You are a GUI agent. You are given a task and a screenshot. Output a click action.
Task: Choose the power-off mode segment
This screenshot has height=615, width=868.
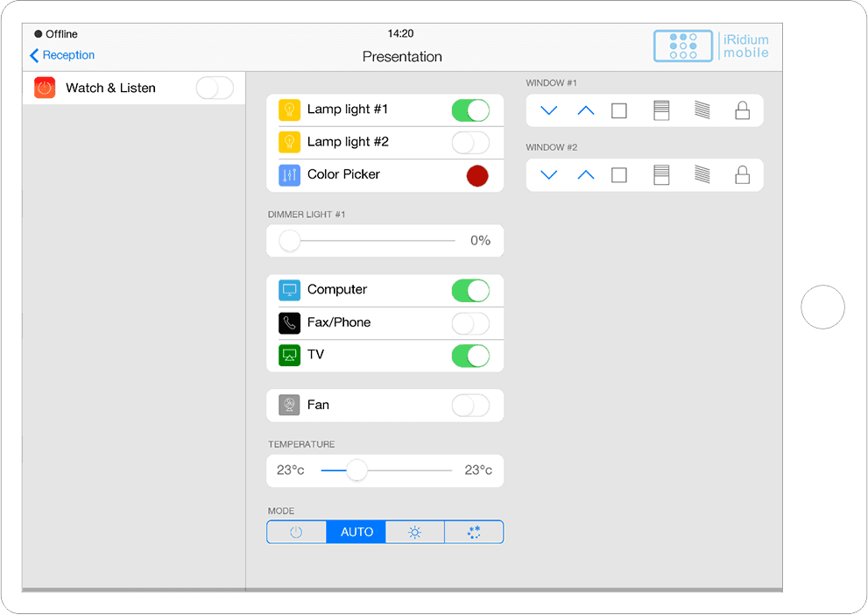tap(296, 532)
